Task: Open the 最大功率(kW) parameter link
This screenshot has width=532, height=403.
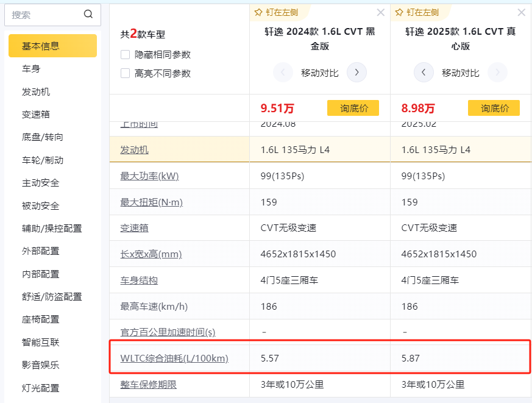Action: pos(149,176)
